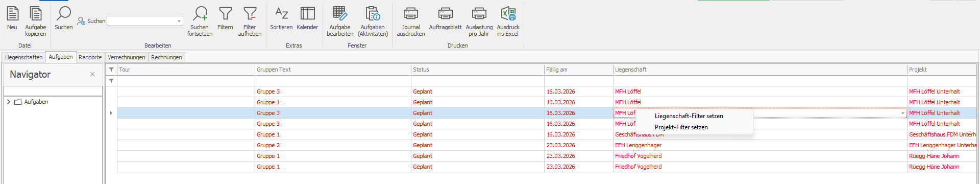
Task: Click the Gruppen Text filter row cell
Action: coord(333,81)
